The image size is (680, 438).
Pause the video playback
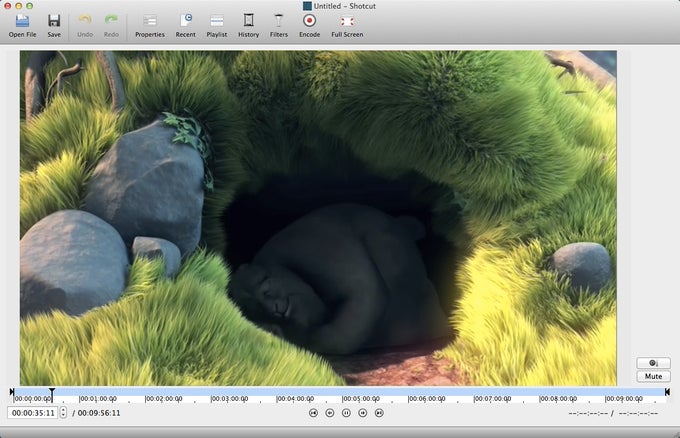(346, 413)
